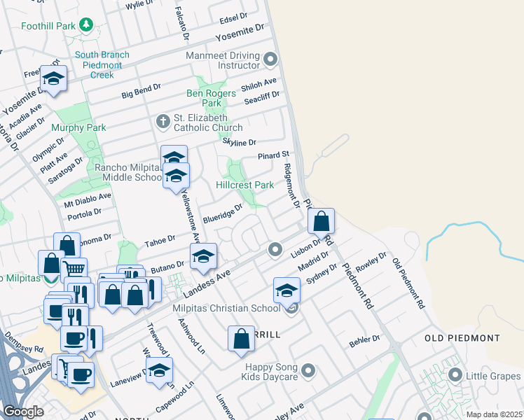Click the Ben Rogers Park label
The image size is (524, 420).
pyautogui.click(x=211, y=98)
